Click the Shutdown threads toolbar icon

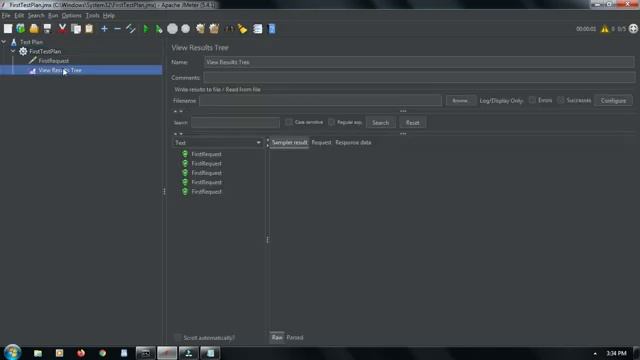pos(186,29)
